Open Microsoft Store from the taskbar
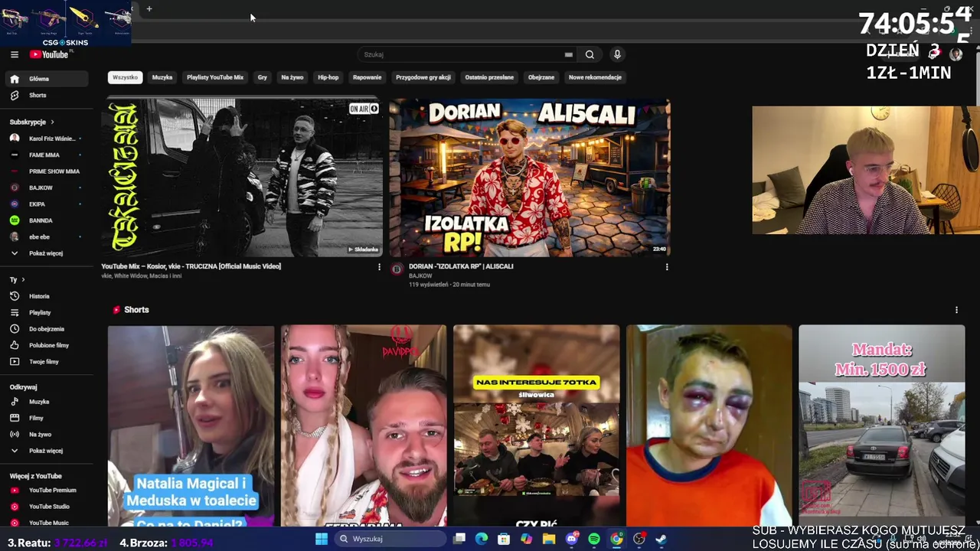This screenshot has height=551, width=980. coord(504,539)
